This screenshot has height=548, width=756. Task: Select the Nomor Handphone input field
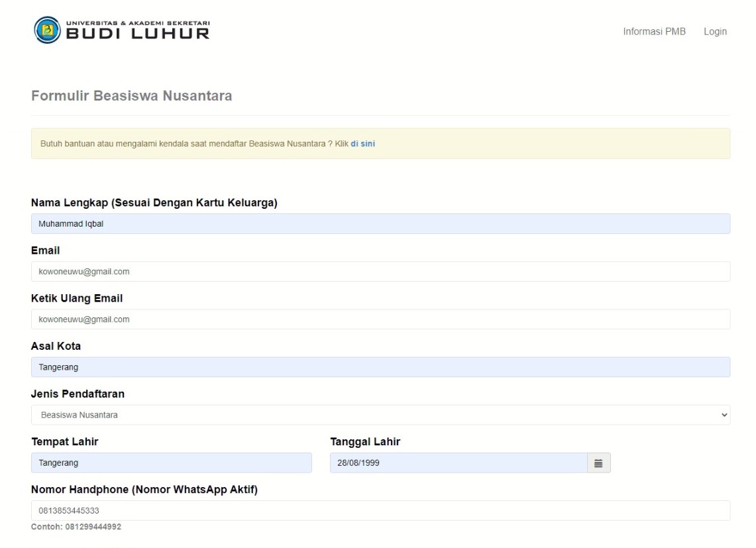380,511
